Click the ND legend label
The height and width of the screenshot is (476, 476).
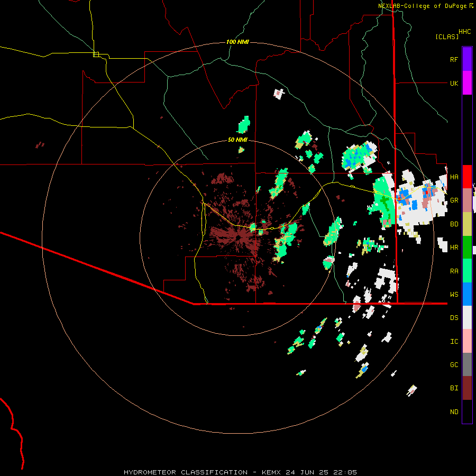pos(454,412)
